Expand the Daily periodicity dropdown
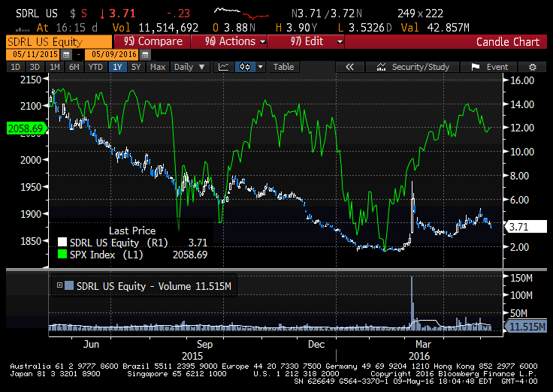Image resolution: width=553 pixels, height=392 pixels. pos(190,67)
